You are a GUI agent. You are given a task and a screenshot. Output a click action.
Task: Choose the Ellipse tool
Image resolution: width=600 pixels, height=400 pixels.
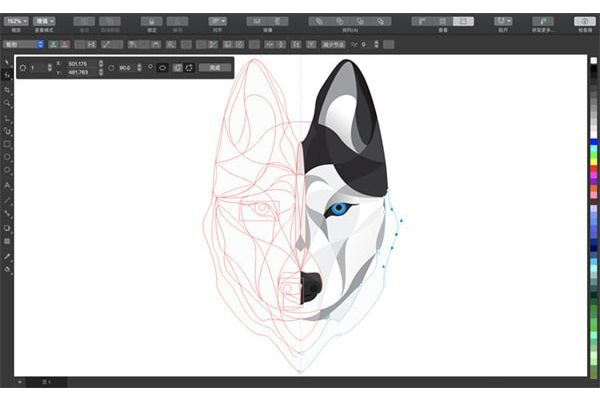coord(7,157)
